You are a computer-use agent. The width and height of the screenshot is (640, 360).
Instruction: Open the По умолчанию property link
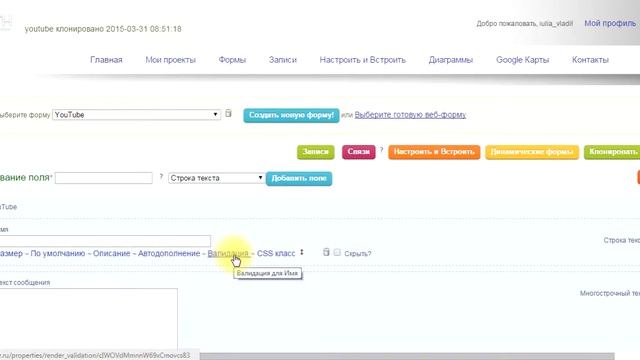coord(58,253)
